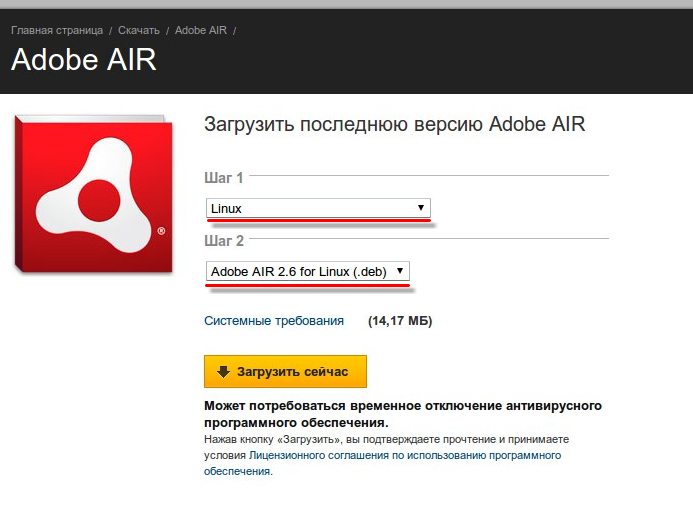693x522 pixels.
Task: Open the Лицензионного соглашения license link
Action: tap(383, 463)
